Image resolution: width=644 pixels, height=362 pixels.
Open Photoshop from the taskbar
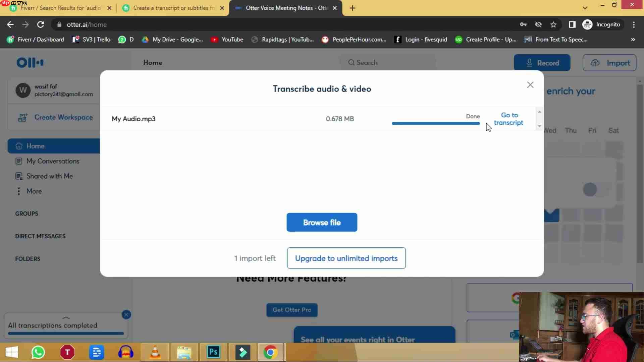[213, 352]
